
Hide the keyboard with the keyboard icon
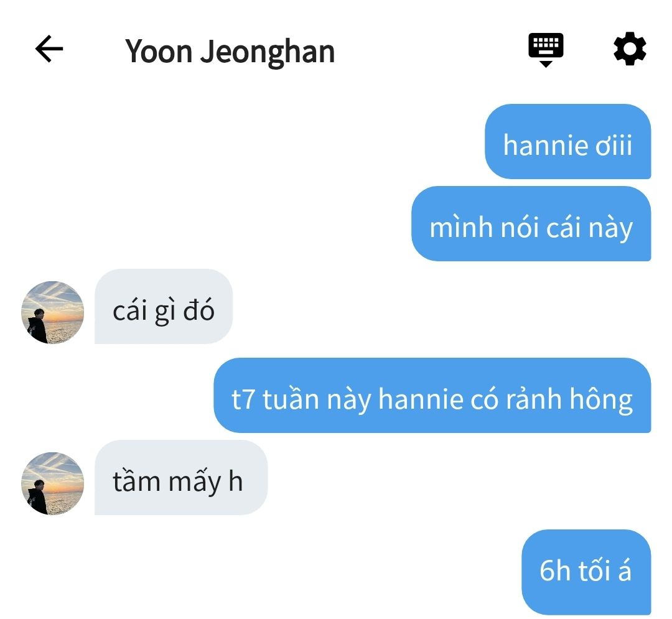pos(546,50)
